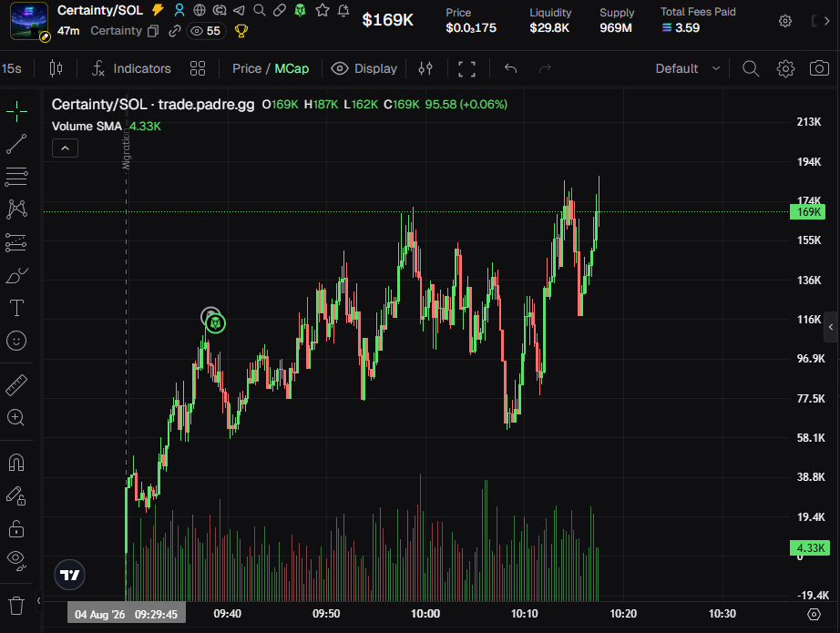
Task: Switch chart to MCap mode
Action: [292, 68]
